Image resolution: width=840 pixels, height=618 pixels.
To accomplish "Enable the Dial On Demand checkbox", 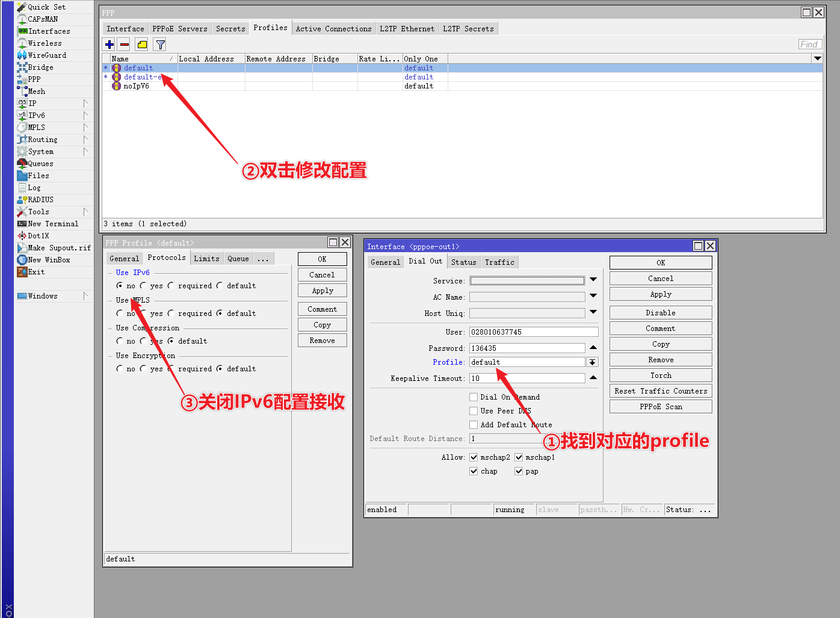I will [474, 397].
